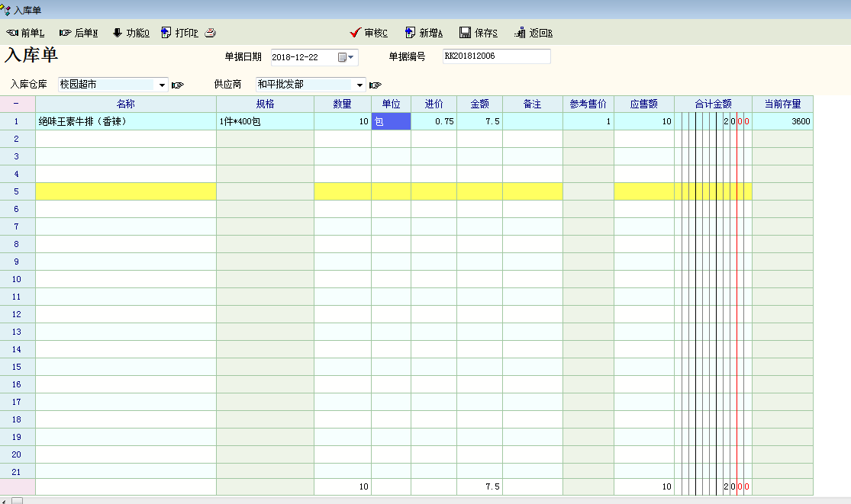The height and width of the screenshot is (504, 851).
Task: Approve the document with 审核
Action: click(369, 33)
